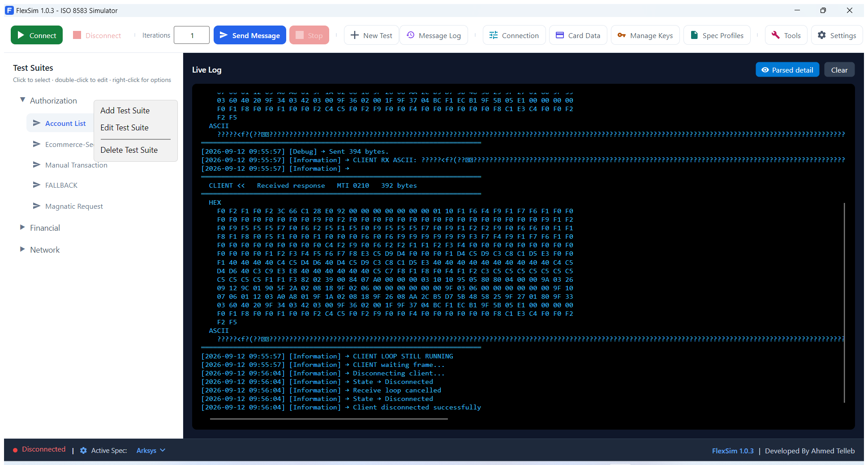
Task: Select the FALLBACK test
Action: [x=61, y=185]
